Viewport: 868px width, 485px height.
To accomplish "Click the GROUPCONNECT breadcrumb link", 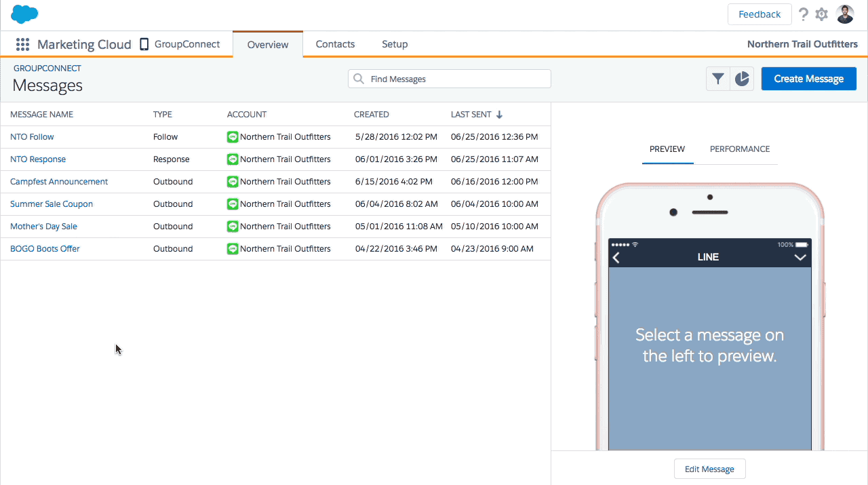I will point(47,69).
